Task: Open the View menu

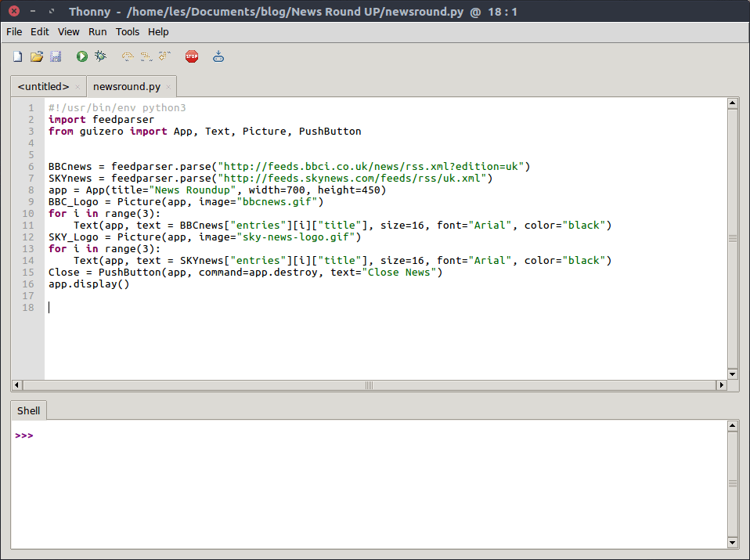Action: point(68,31)
